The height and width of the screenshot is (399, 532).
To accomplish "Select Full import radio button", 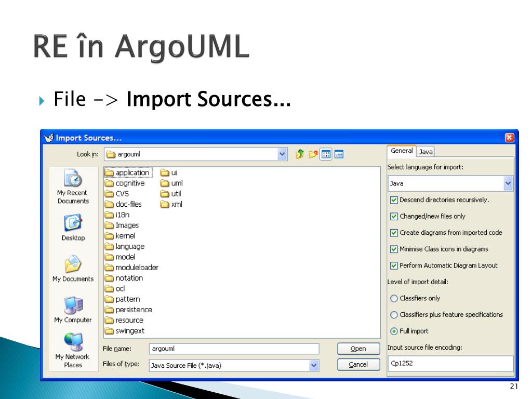I will 394,331.
